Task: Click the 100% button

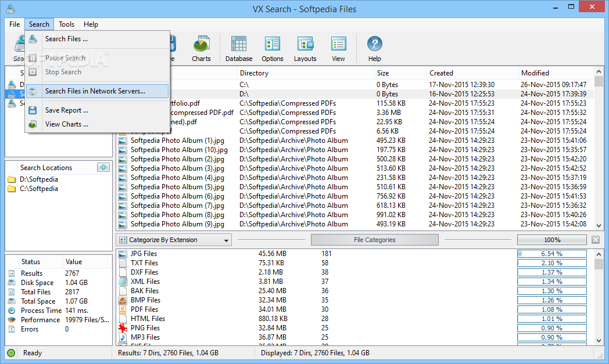Action: point(552,240)
